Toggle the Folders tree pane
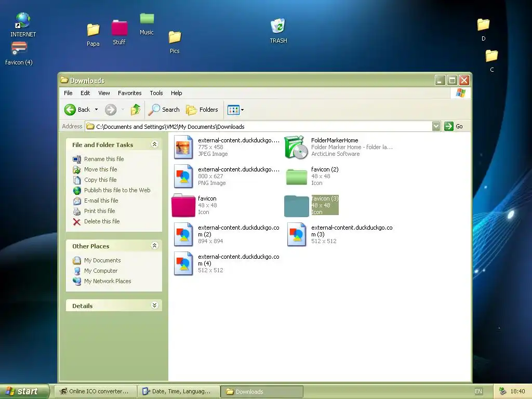The image size is (532, 399). [x=202, y=110]
